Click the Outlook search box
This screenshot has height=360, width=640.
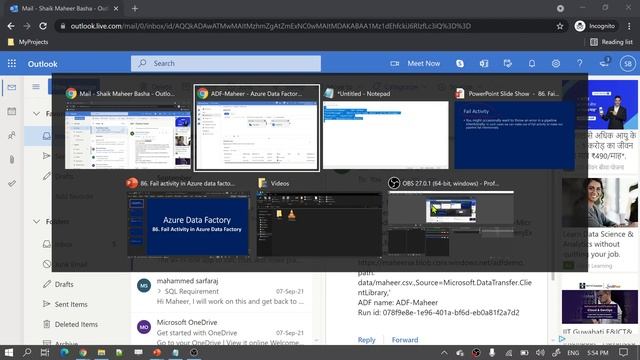pyautogui.click(x=226, y=63)
